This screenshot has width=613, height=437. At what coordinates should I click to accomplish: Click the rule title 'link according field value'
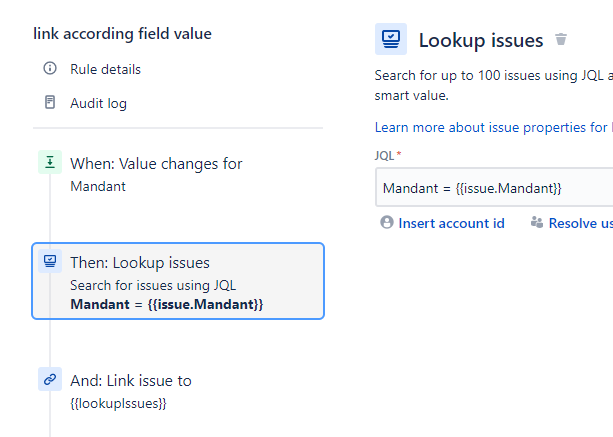[x=122, y=34]
